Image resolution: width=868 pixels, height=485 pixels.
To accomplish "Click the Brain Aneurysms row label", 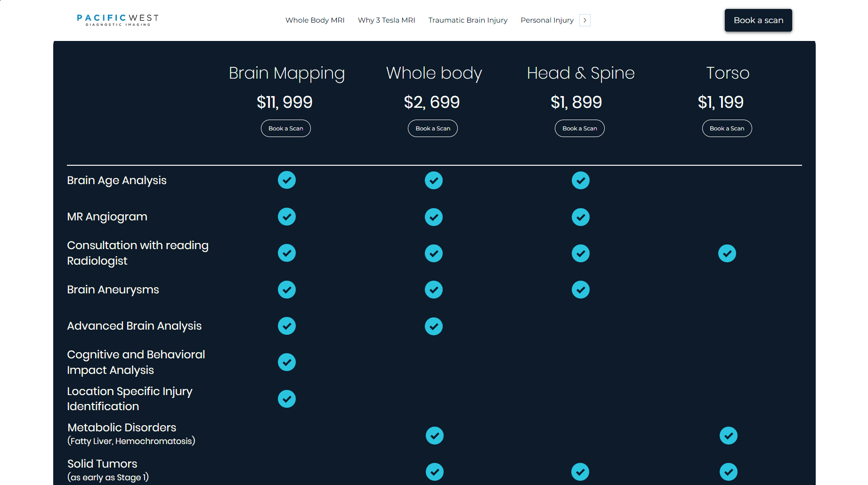I will 113,290.
